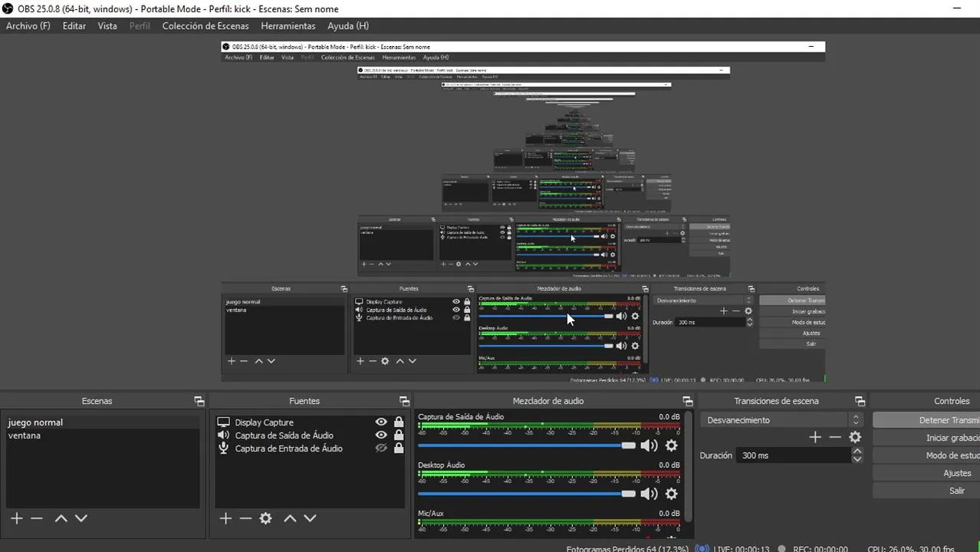980x552 pixels.
Task: Undock the Transiciones de escena panel
Action: tap(860, 401)
